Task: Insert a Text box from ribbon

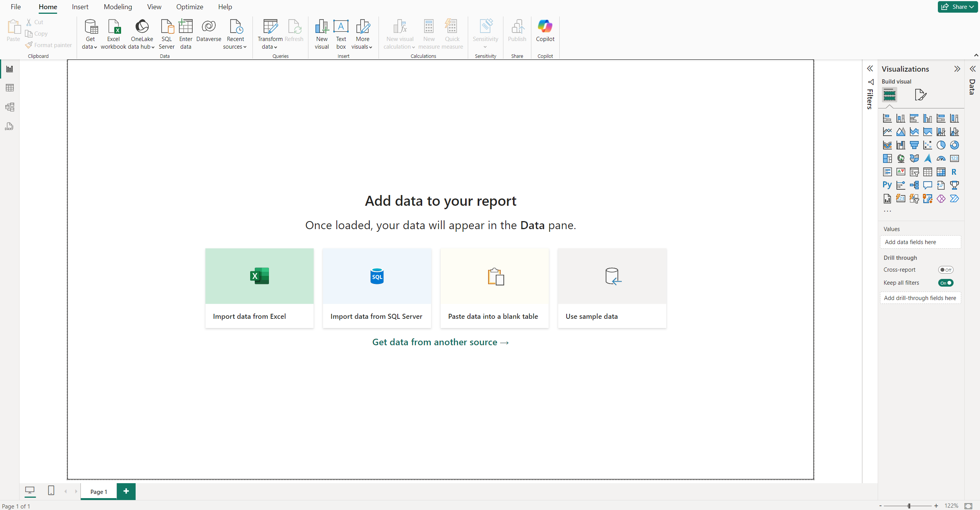Action: tap(341, 34)
